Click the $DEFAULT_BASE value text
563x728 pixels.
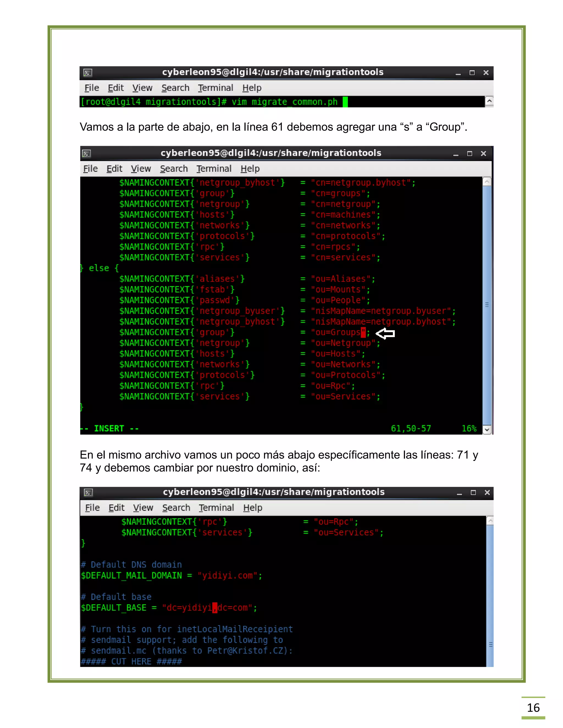(207, 608)
